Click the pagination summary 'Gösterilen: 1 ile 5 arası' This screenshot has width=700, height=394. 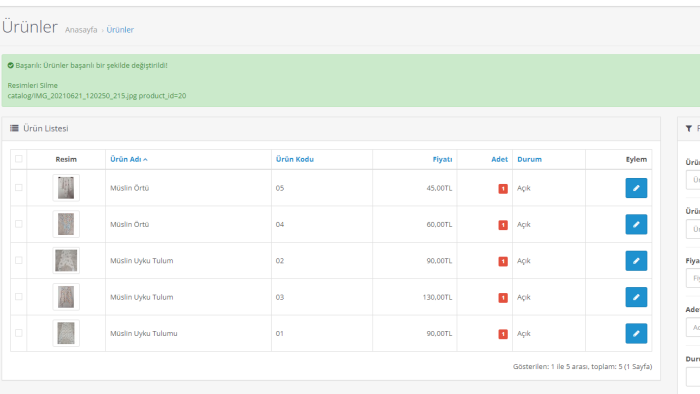click(x=583, y=367)
